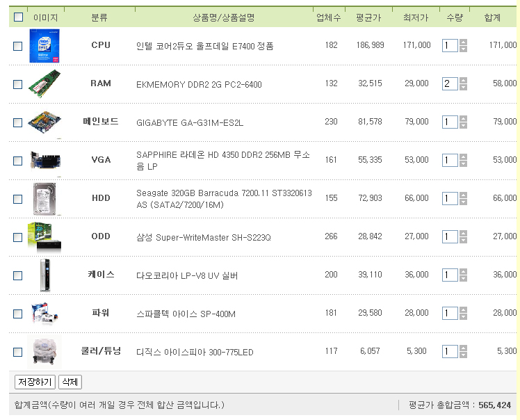Open 인텔 코어2듀오 울프데일 E7400 정품
The image size is (520, 420).
click(204, 46)
